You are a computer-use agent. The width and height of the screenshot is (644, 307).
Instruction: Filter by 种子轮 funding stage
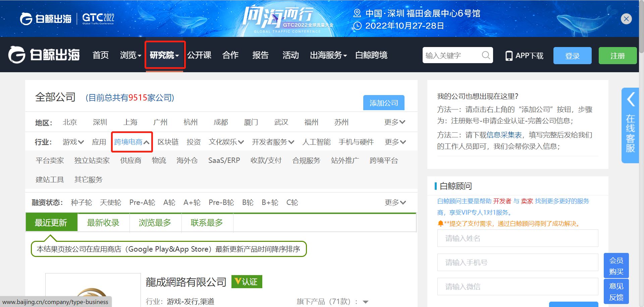(81, 203)
